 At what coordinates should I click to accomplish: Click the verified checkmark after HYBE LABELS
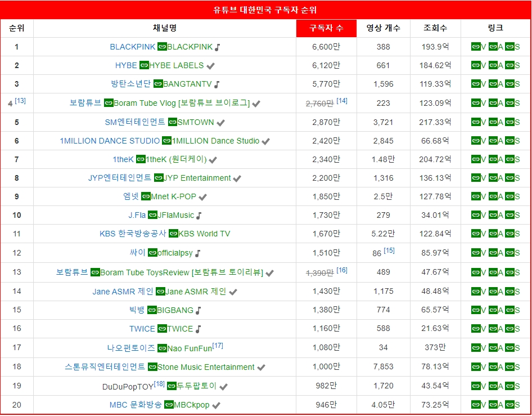[211, 66]
